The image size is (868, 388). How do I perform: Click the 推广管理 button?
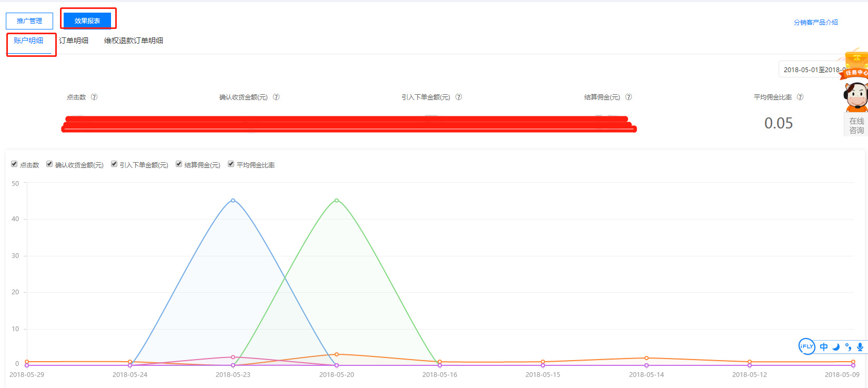point(29,21)
